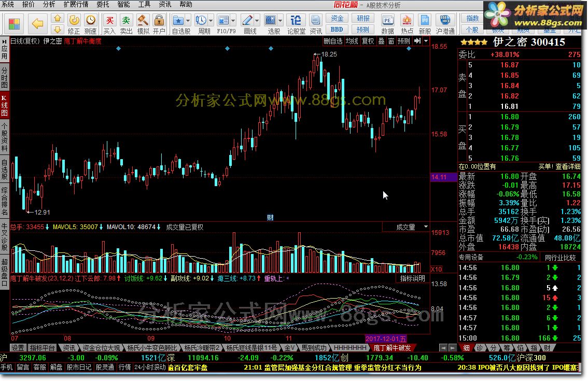Screen dimensions: 588x381
Task: Open the 模拟 simulated trading gavel icon
Action: click(143, 20)
